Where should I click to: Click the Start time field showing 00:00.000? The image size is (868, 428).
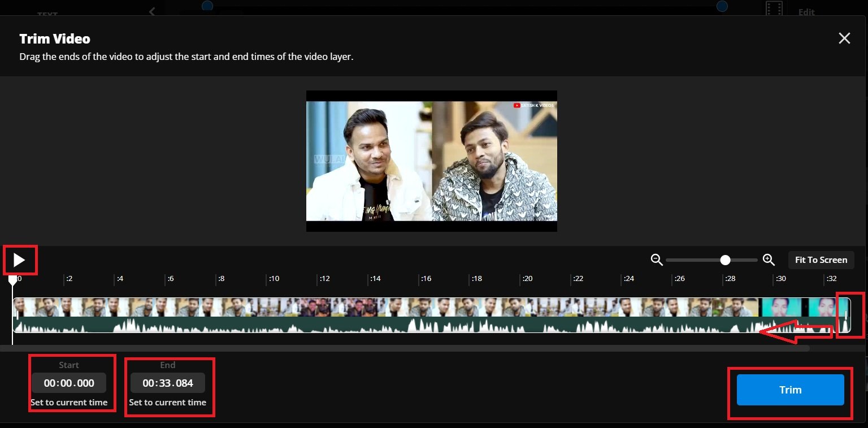[x=69, y=383]
